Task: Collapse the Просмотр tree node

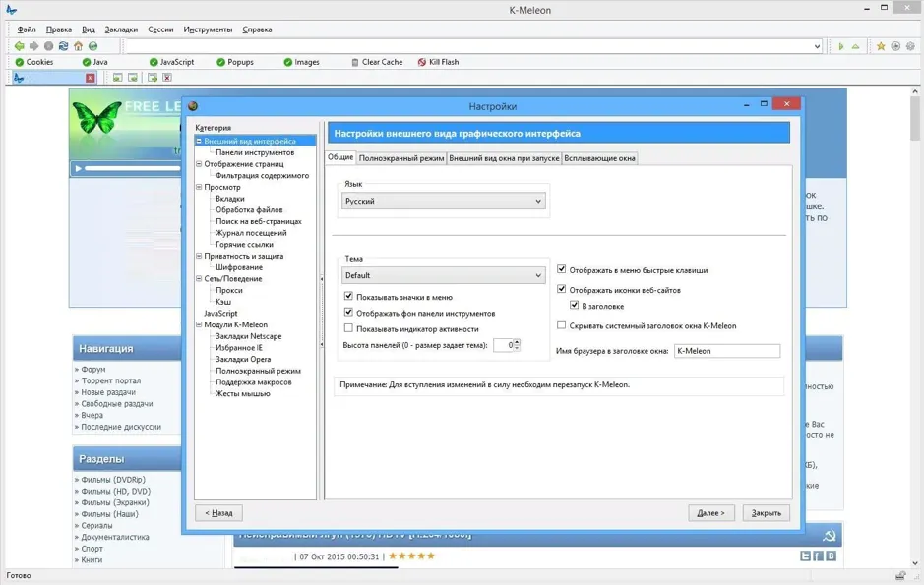Action: tap(199, 187)
